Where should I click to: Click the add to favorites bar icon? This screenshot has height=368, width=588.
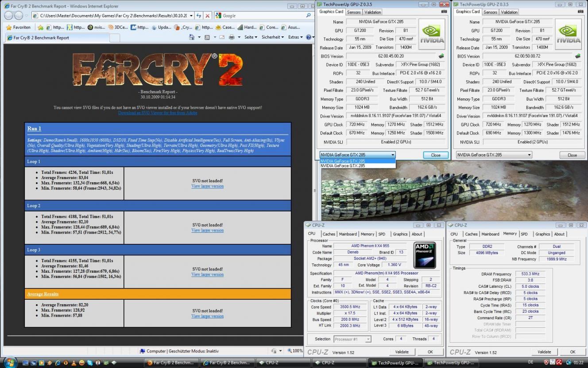click(40, 27)
